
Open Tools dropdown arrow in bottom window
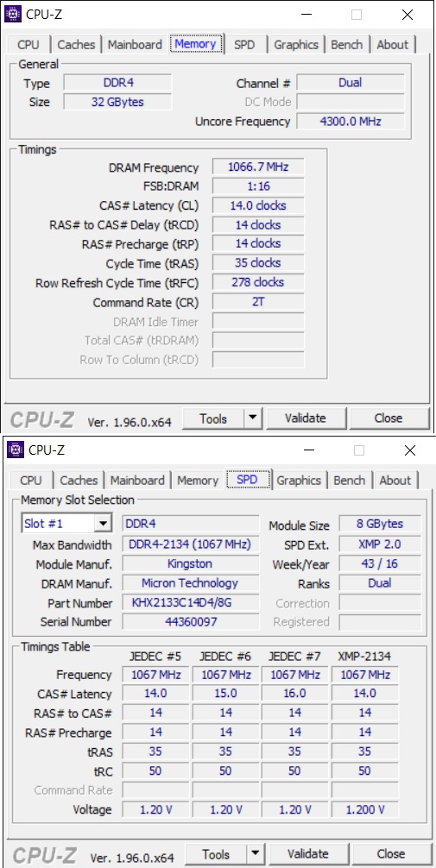(256, 853)
